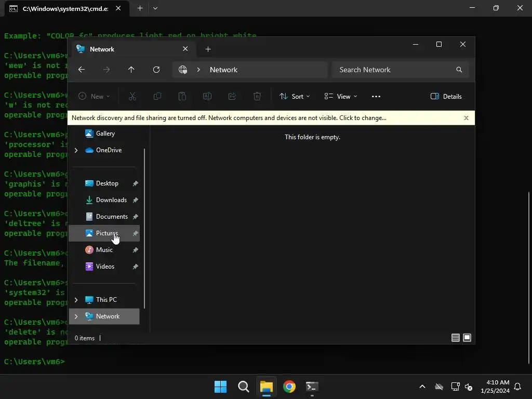Click the Cut scissors icon
Image resolution: width=532 pixels, height=399 pixels.
tap(132, 96)
